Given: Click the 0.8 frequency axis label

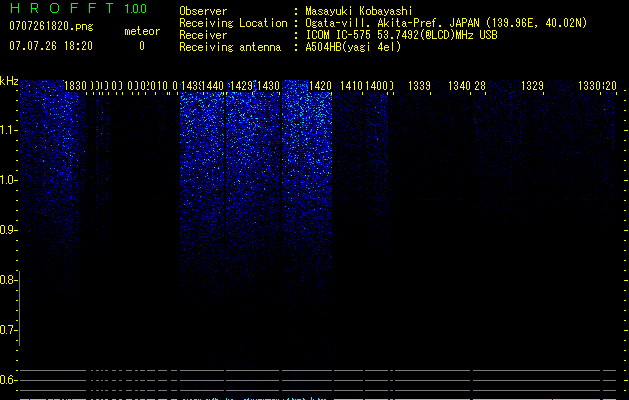Looking at the screenshot, I should point(7,280).
